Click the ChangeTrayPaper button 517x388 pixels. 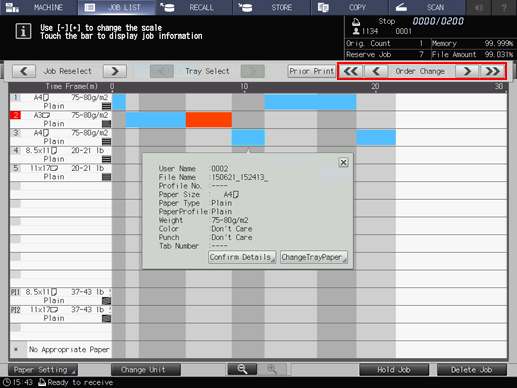[314, 257]
